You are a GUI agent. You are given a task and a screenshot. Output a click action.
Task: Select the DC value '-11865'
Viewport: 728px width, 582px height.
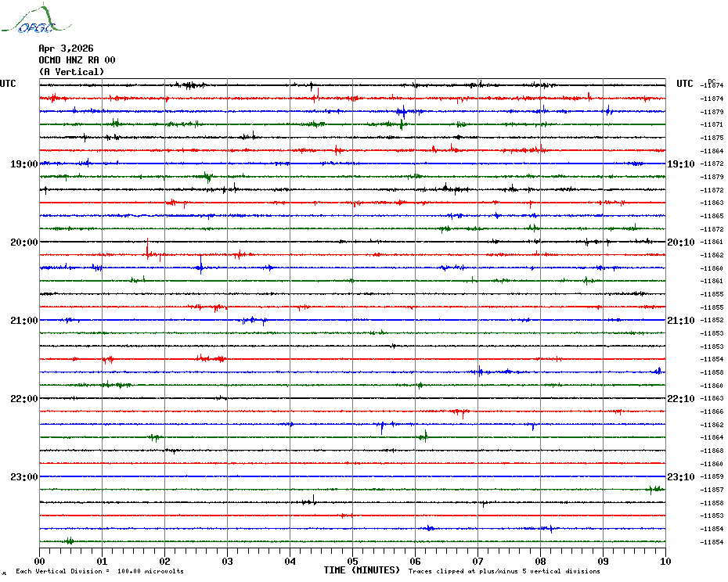712,216
